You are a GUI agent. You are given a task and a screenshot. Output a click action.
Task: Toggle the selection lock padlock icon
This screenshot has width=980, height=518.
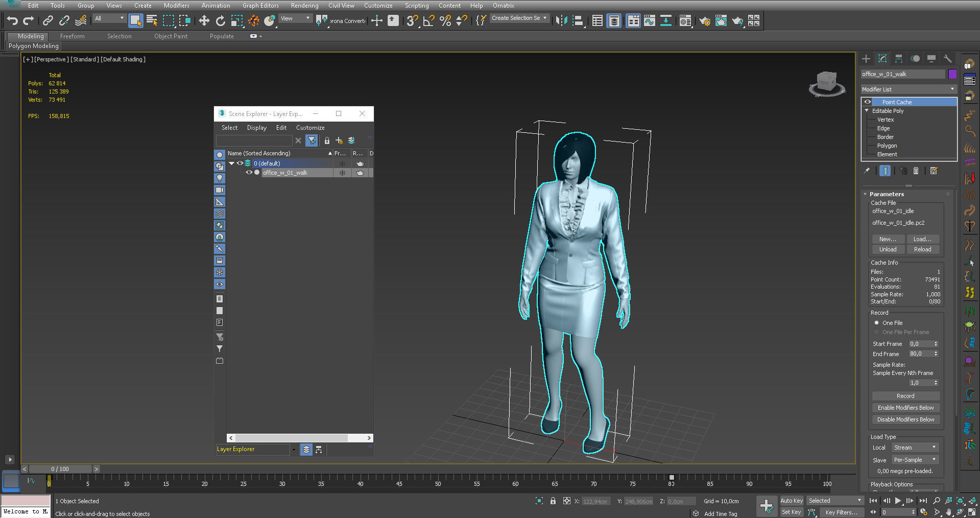(x=553, y=501)
